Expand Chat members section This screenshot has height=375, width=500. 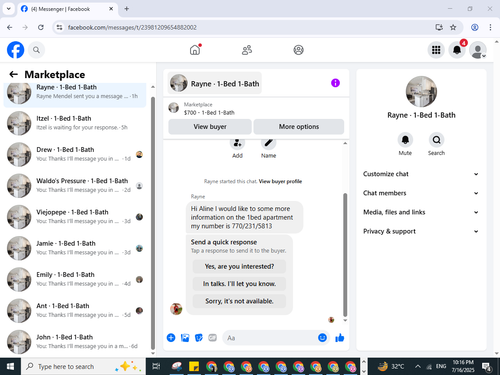[421, 193]
